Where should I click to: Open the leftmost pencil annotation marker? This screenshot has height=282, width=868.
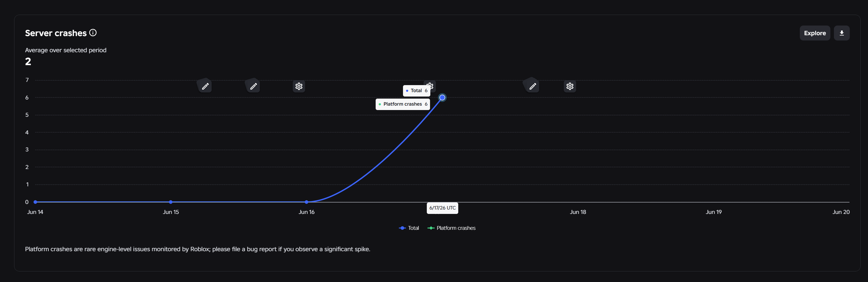click(205, 86)
